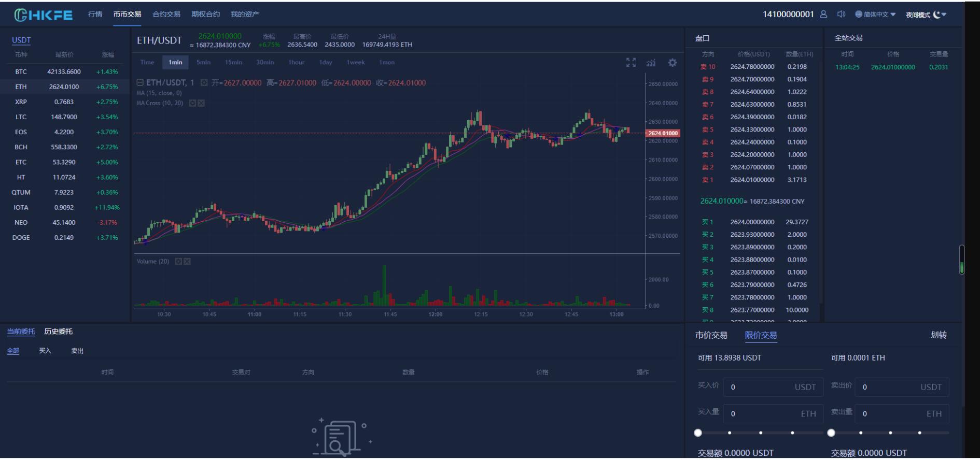Viewport: 980px width, 460px height.
Task: Click the HKFE logo
Action: 44,15
